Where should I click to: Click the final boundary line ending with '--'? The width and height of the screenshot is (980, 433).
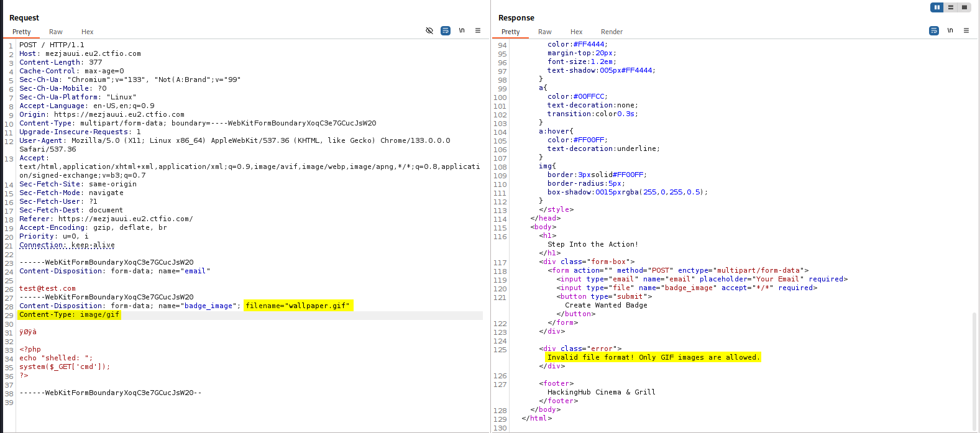click(111, 393)
